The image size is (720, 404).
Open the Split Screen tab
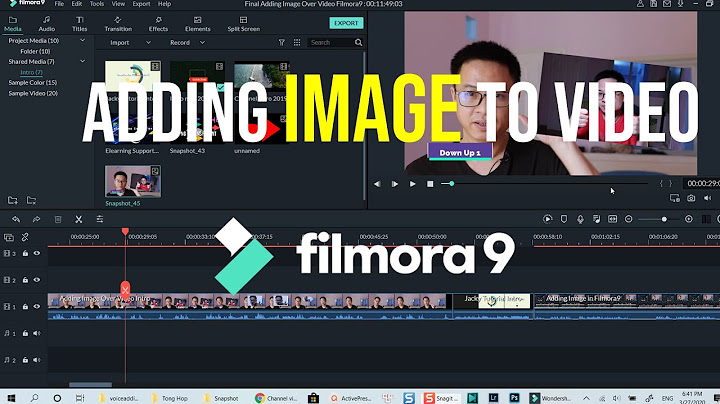(x=243, y=24)
